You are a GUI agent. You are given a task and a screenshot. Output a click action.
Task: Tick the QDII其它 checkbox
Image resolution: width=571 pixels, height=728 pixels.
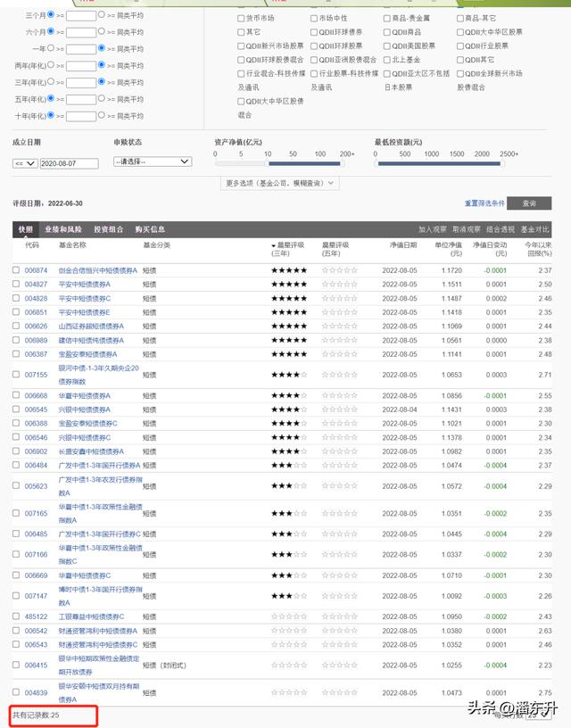click(x=460, y=60)
